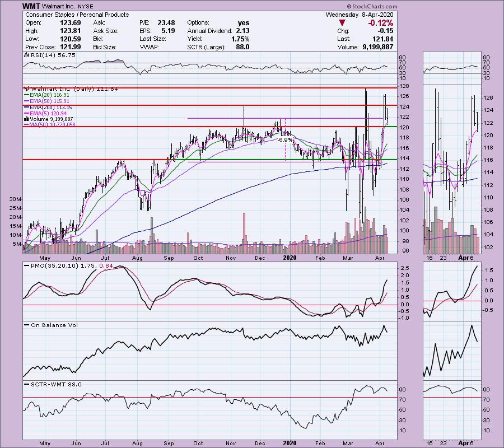Viewport: 504px width, 448px height.
Task: Click the Prev Close value 121.99
Action: pyautogui.click(x=71, y=47)
